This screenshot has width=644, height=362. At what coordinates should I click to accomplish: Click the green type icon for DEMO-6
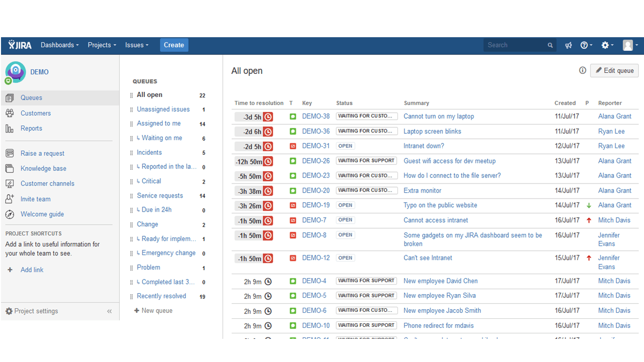pyautogui.click(x=293, y=311)
